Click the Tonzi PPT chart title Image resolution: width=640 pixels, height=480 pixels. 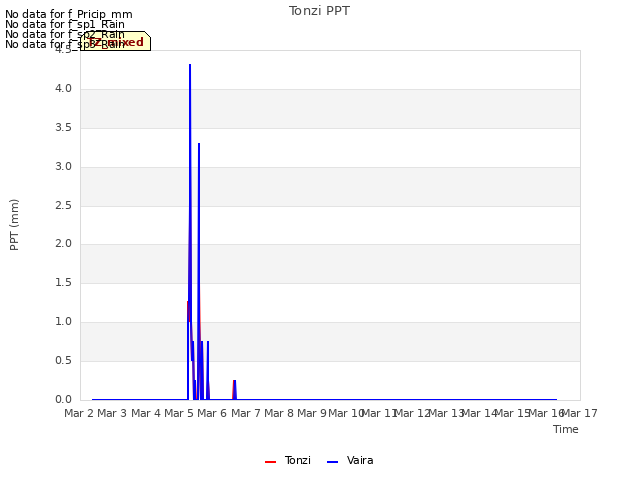click(x=319, y=11)
